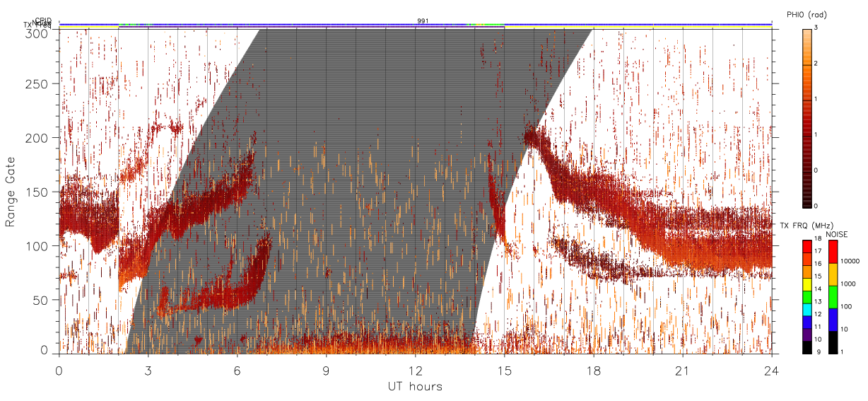Pick the cyan swatch in TX FRQ legend
868x401 pixels.
pyautogui.click(x=807, y=310)
